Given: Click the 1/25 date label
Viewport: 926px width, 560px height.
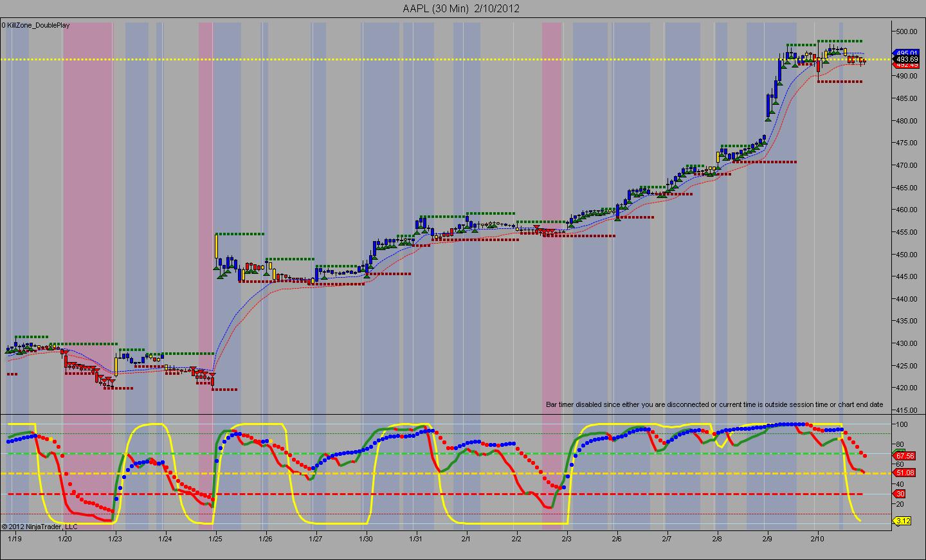Looking at the screenshot, I should pyautogui.click(x=215, y=538).
